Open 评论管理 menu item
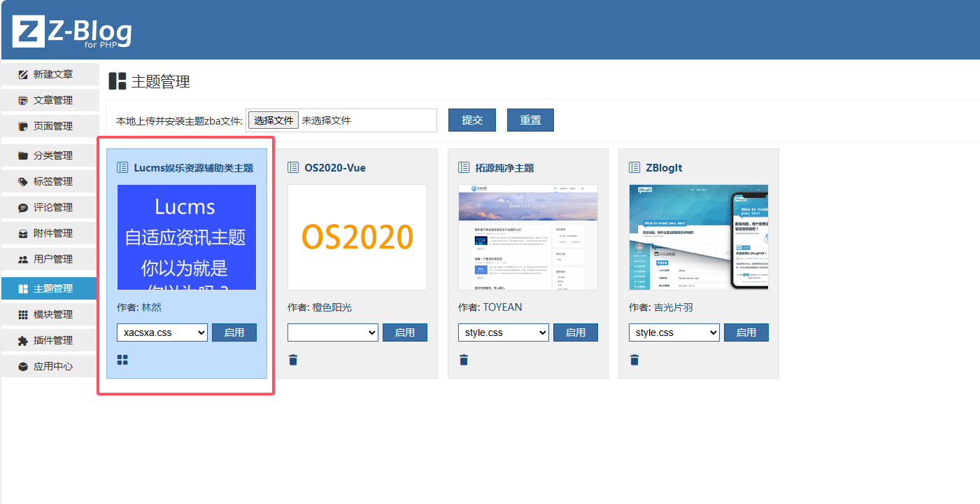Viewport: 980px width, 504px height. coord(50,207)
